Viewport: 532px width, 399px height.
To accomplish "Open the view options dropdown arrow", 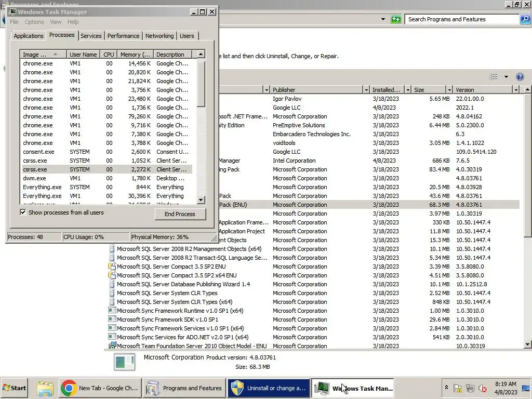I will pos(506,77).
